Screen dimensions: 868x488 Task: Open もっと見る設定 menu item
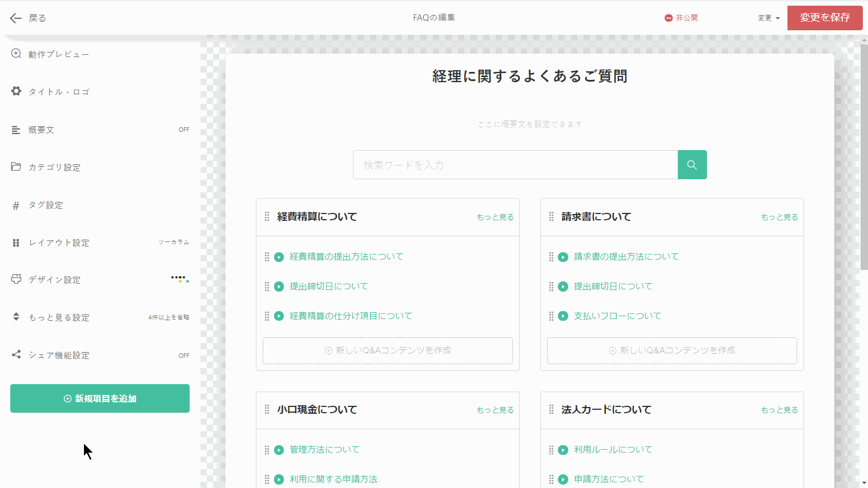(59, 318)
